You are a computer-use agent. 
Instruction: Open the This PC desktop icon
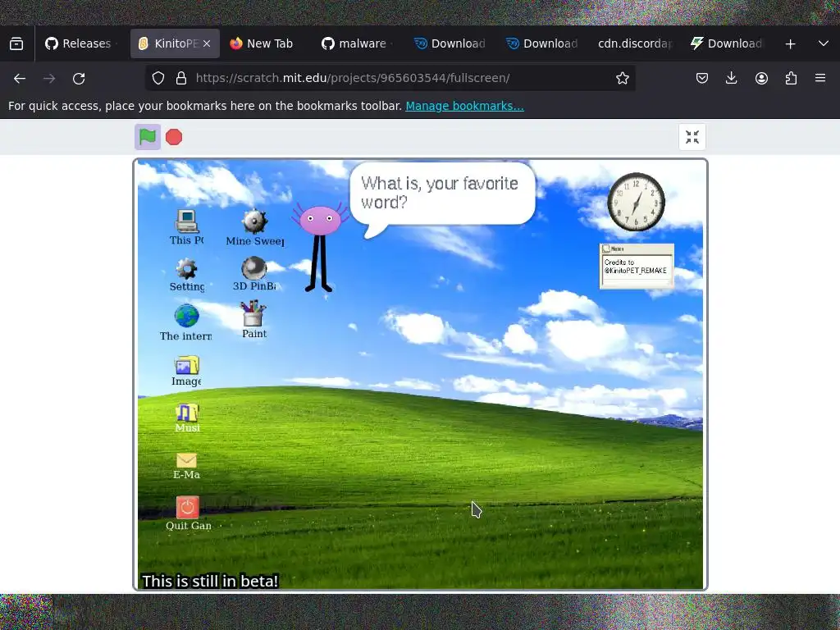click(x=186, y=227)
